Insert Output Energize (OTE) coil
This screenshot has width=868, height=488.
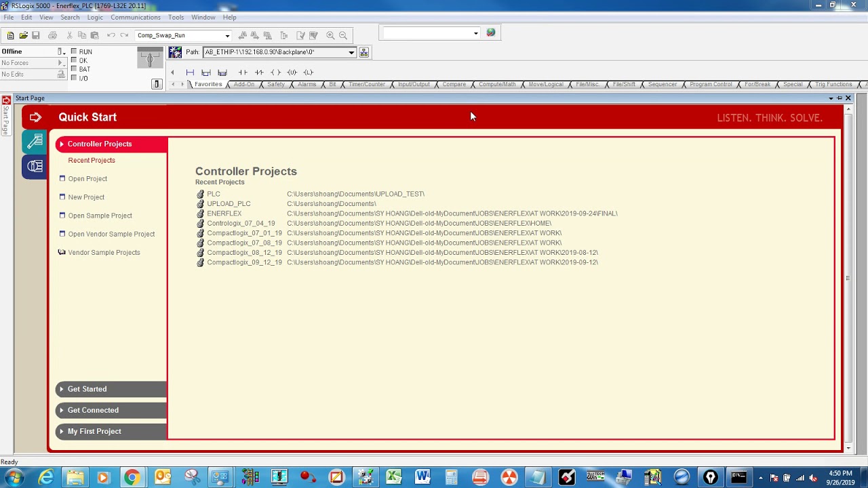(275, 72)
